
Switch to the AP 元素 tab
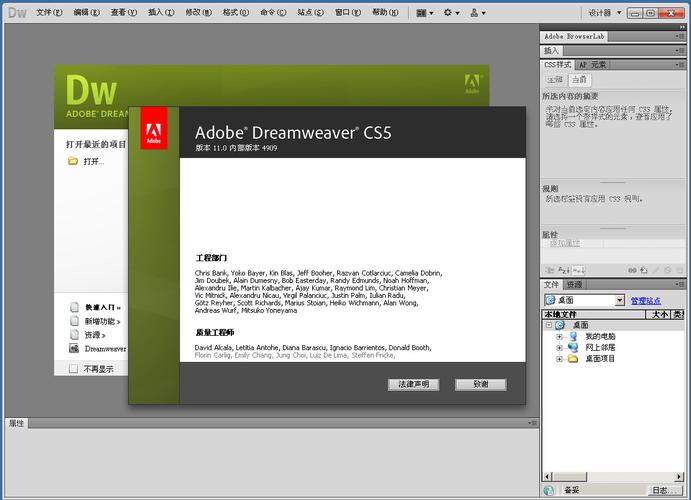pyautogui.click(x=592, y=65)
